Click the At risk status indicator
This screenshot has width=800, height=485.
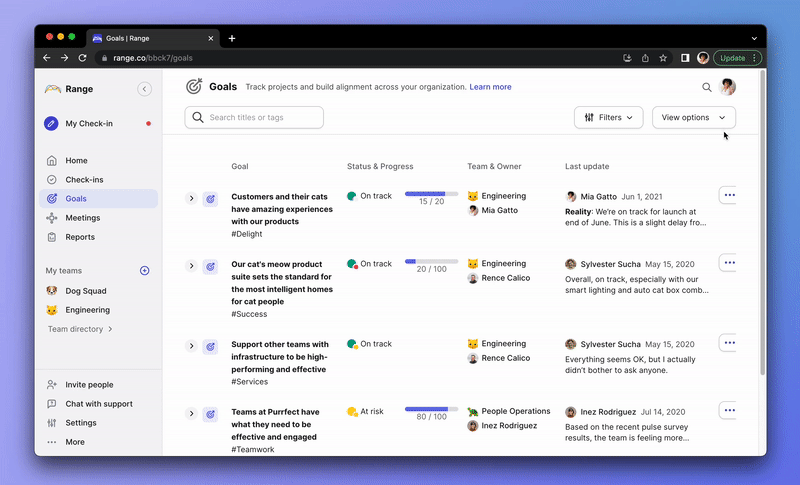pos(365,412)
